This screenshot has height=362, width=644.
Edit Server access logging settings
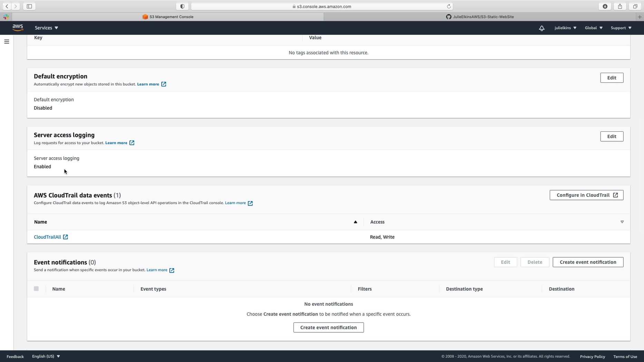tap(612, 137)
